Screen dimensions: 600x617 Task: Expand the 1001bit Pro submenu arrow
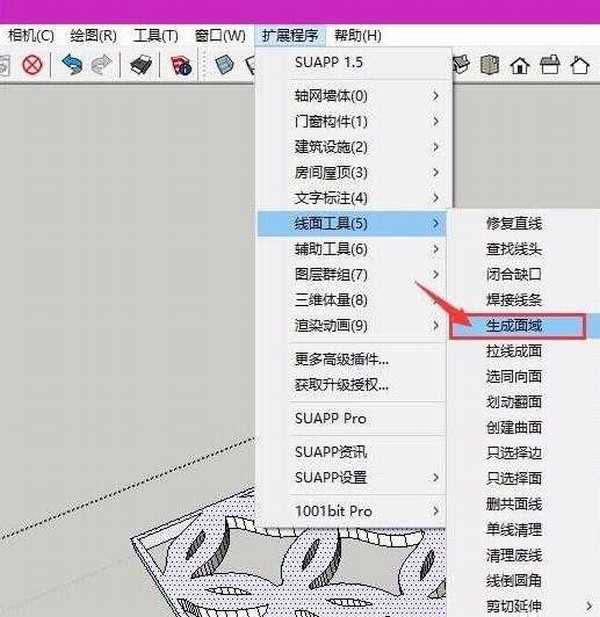(x=436, y=511)
